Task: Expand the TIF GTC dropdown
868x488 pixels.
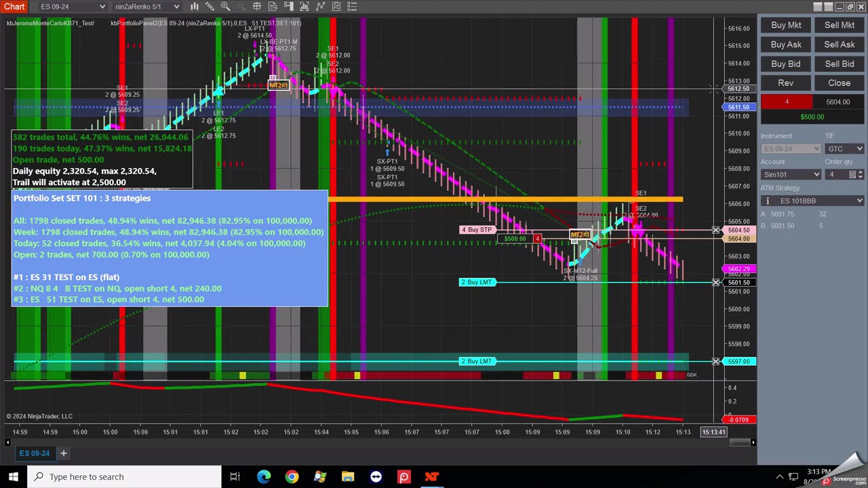Action: click(x=844, y=148)
